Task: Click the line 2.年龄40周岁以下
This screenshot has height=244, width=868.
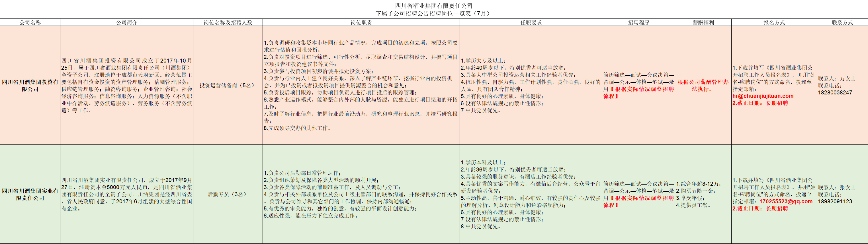Action: pos(513,68)
